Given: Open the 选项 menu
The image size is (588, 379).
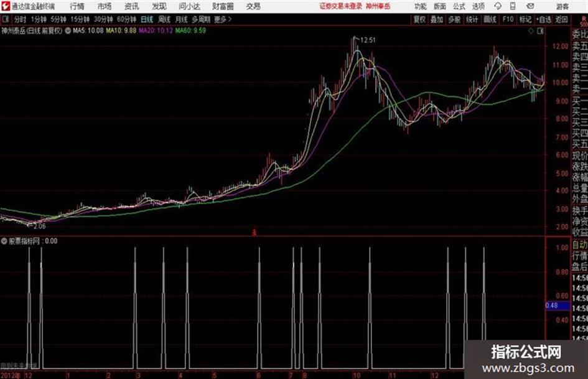Looking at the screenshot, I should click(478, 6).
